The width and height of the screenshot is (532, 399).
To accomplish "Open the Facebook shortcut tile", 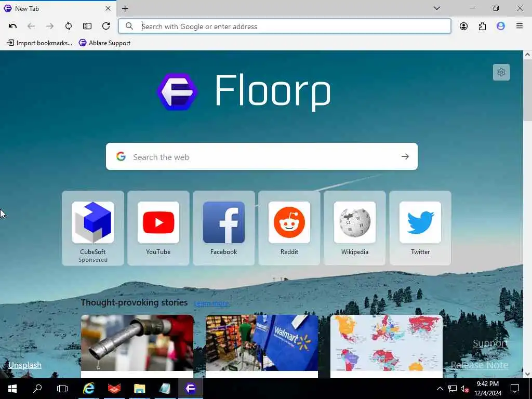I will tap(224, 228).
